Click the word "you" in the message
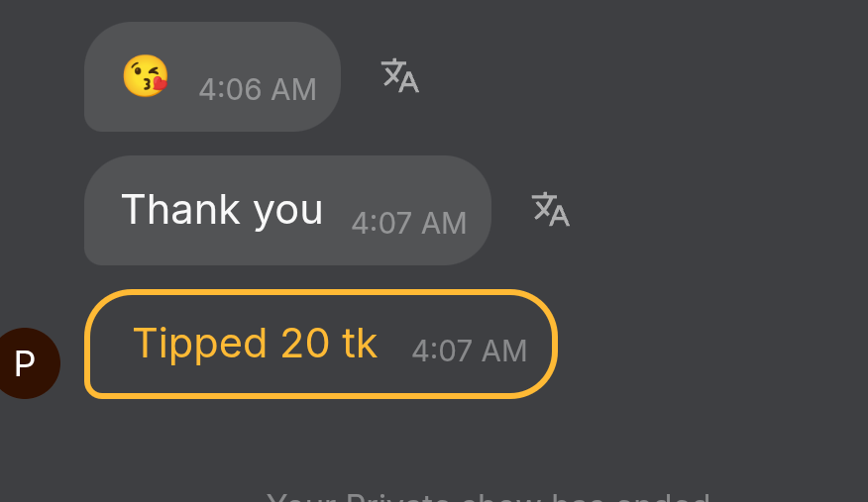This screenshot has width=868, height=502. [288, 212]
